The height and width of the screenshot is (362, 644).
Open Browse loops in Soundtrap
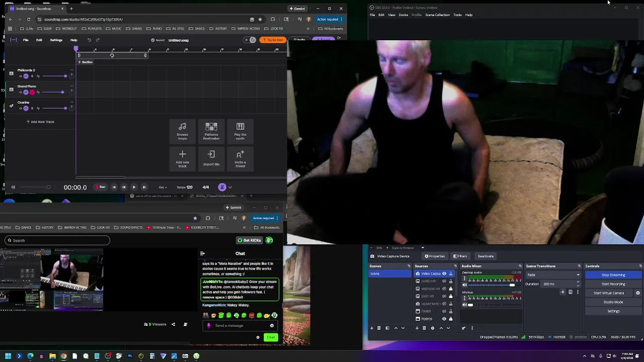pyautogui.click(x=182, y=131)
